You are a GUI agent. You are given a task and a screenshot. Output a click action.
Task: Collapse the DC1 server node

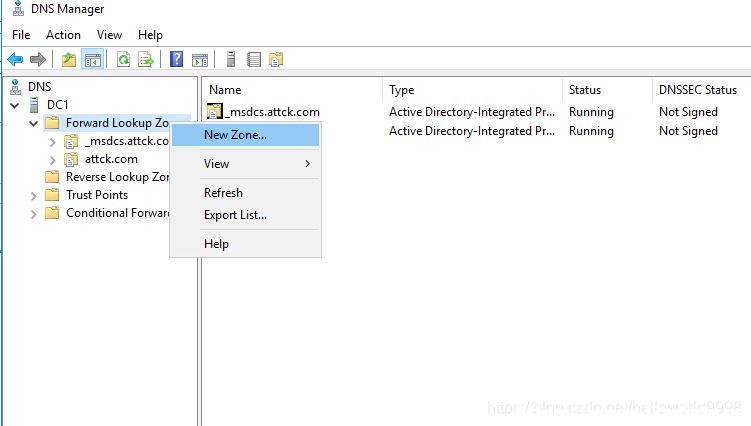15,105
